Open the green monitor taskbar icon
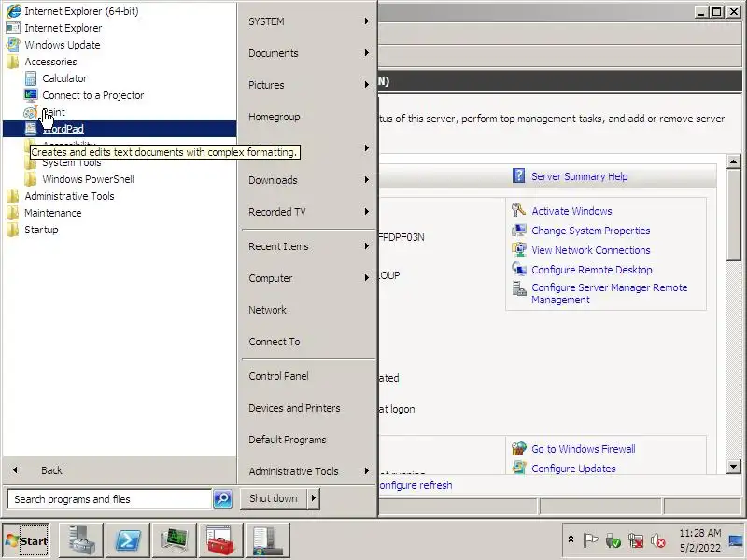Viewport: 747px width, 560px height. [175, 540]
